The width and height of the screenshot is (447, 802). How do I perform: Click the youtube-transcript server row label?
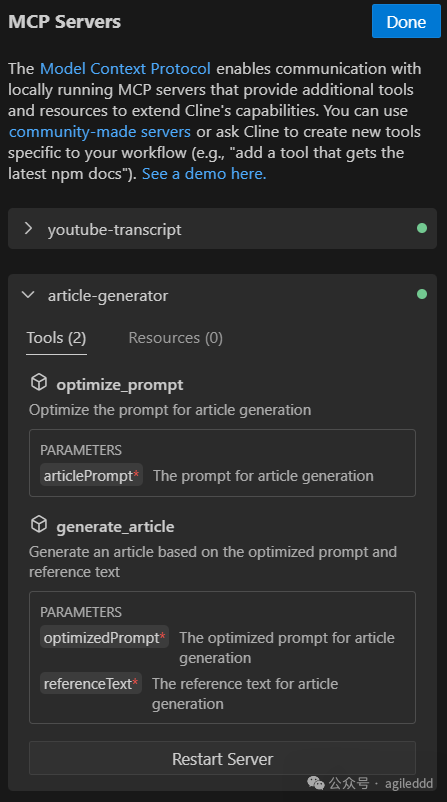coord(115,230)
